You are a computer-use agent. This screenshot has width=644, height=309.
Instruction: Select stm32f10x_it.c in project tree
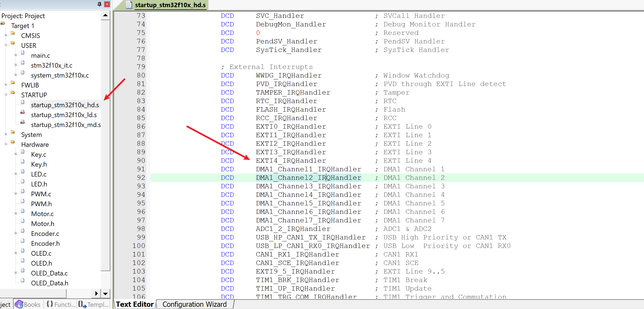coord(52,65)
